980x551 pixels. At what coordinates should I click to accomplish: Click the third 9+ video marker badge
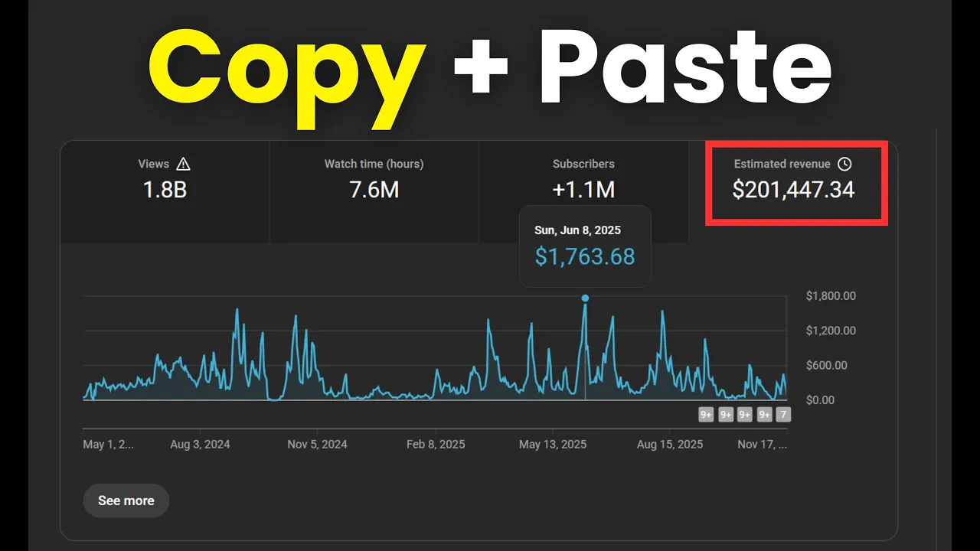point(744,415)
